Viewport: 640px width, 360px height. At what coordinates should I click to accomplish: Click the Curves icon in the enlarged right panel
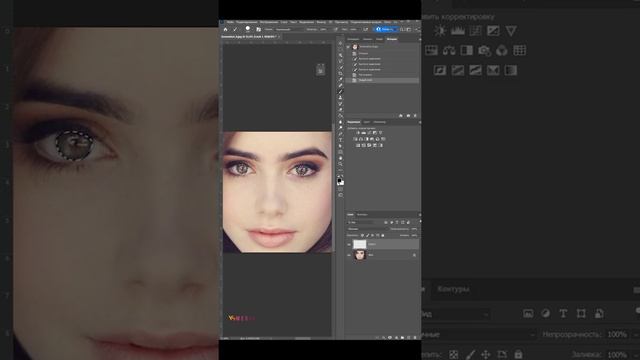475,31
